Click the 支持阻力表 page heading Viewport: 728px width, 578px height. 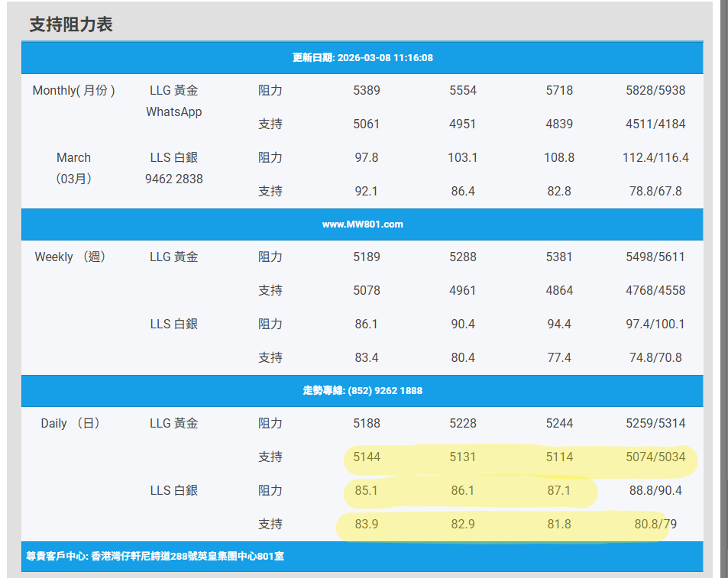point(71,24)
